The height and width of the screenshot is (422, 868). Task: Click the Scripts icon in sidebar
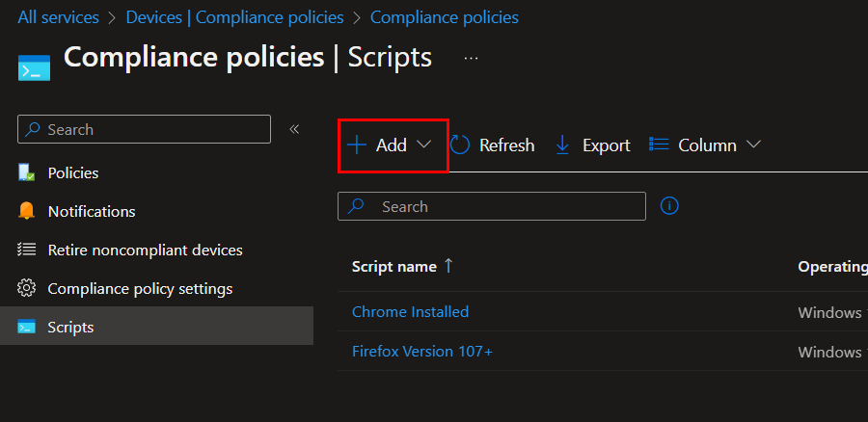27,327
